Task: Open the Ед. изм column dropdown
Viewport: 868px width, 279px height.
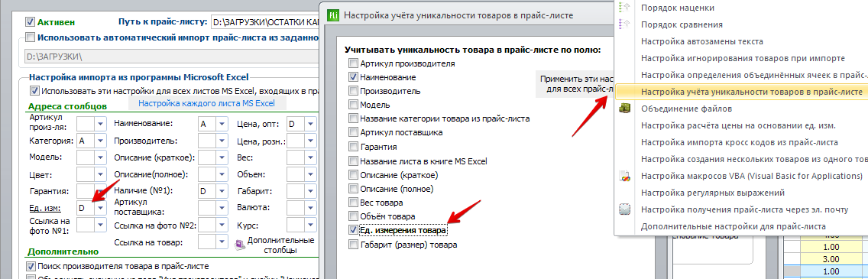Action: coord(100,209)
